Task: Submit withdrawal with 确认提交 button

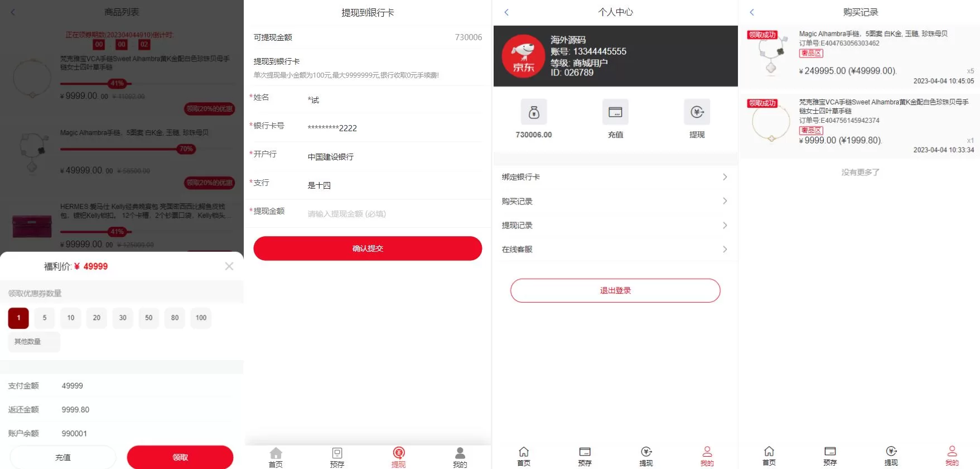Action: [x=368, y=248]
